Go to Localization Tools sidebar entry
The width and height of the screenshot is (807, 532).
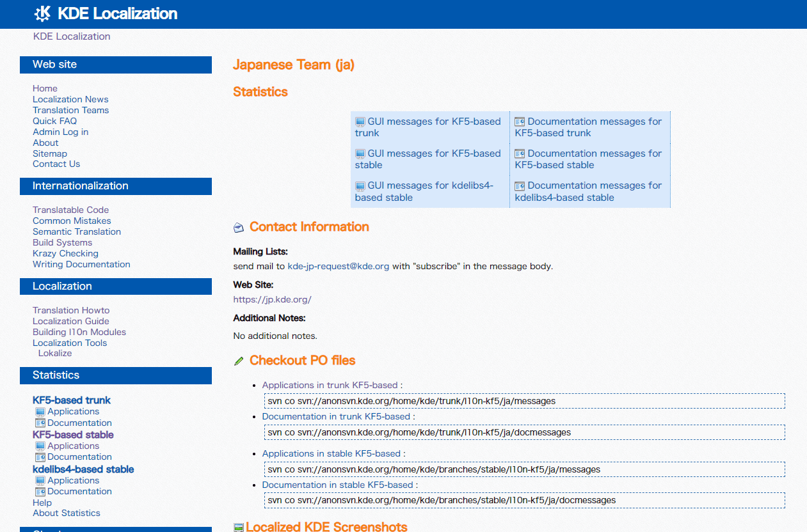(x=70, y=343)
